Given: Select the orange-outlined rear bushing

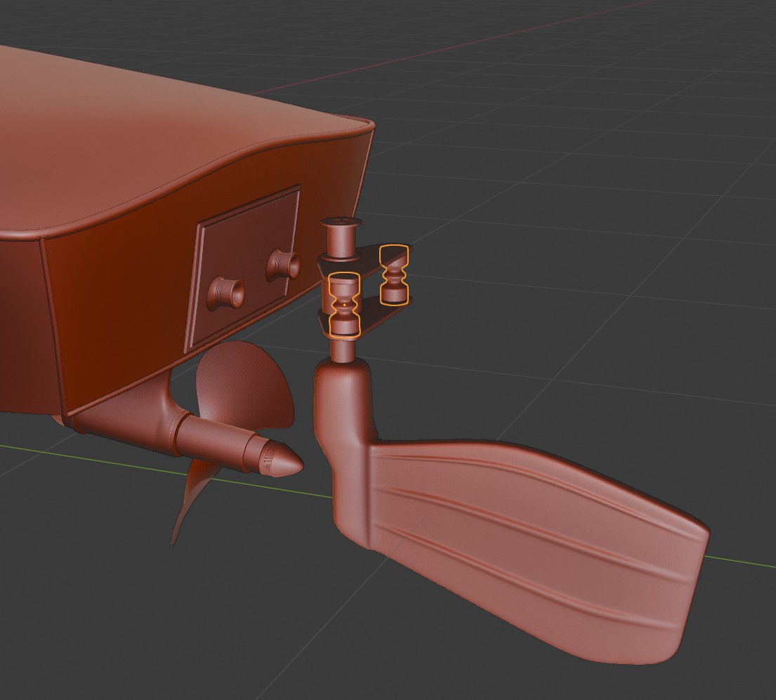Looking at the screenshot, I should pos(395,274).
